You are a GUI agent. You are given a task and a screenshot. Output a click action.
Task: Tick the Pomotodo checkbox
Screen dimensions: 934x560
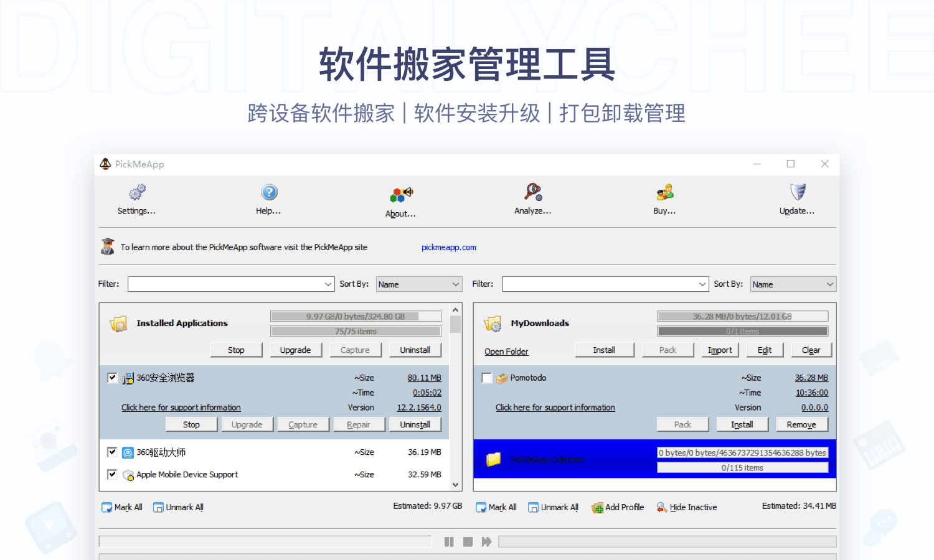(487, 378)
